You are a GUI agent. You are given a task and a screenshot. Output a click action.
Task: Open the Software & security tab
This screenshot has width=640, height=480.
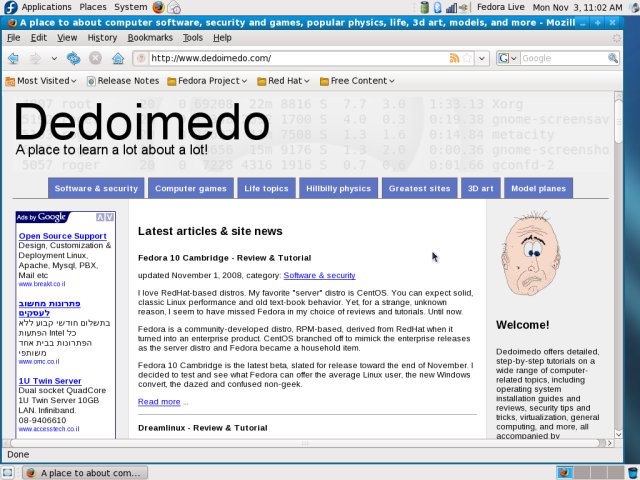tap(96, 188)
